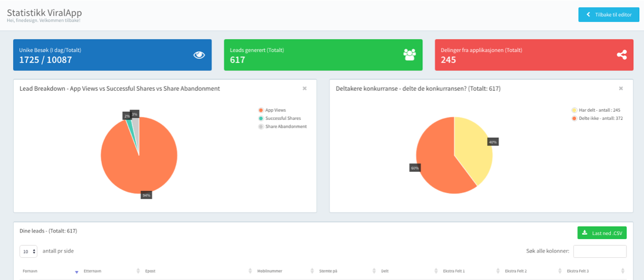This screenshot has width=644, height=280.
Task: Click the Deltakere konkurranse chart title
Action: coord(418,89)
